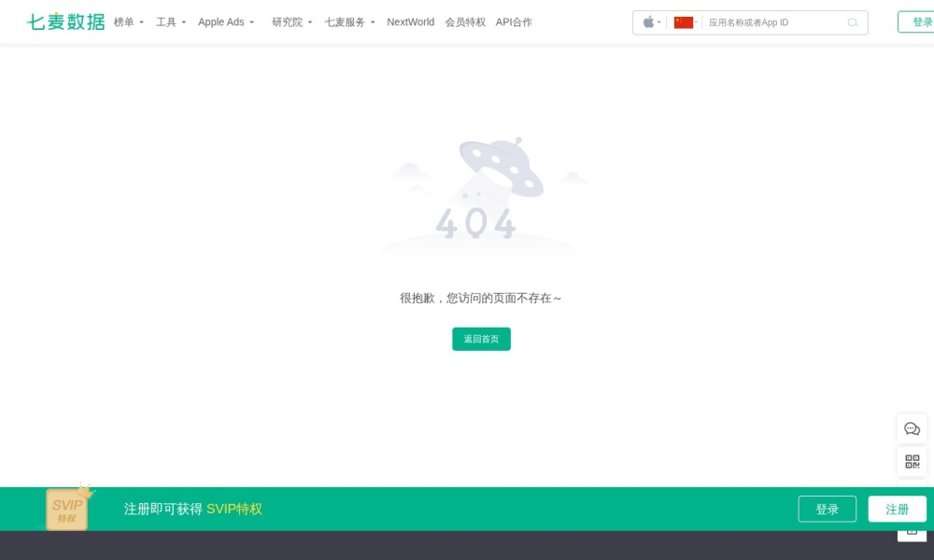Open the API合作 menu item

pyautogui.click(x=514, y=22)
